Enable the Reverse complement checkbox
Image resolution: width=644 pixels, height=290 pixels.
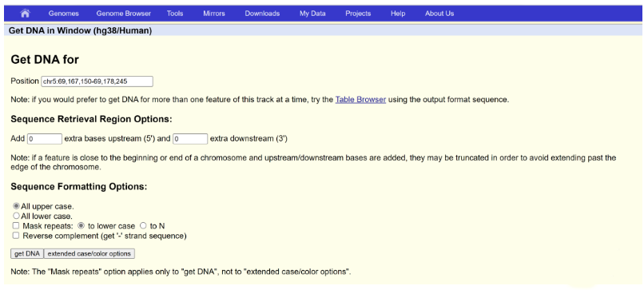tap(16, 236)
